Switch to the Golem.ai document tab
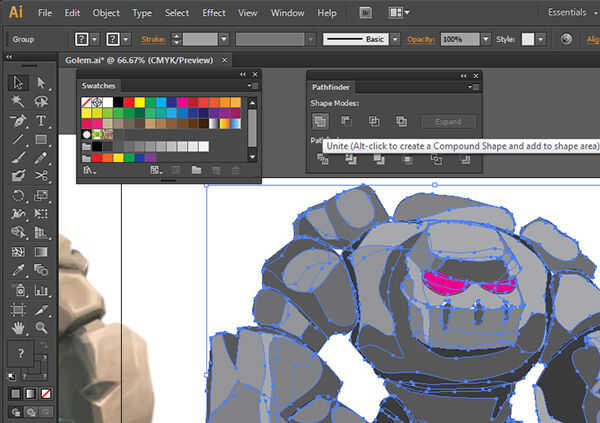 tap(142, 61)
